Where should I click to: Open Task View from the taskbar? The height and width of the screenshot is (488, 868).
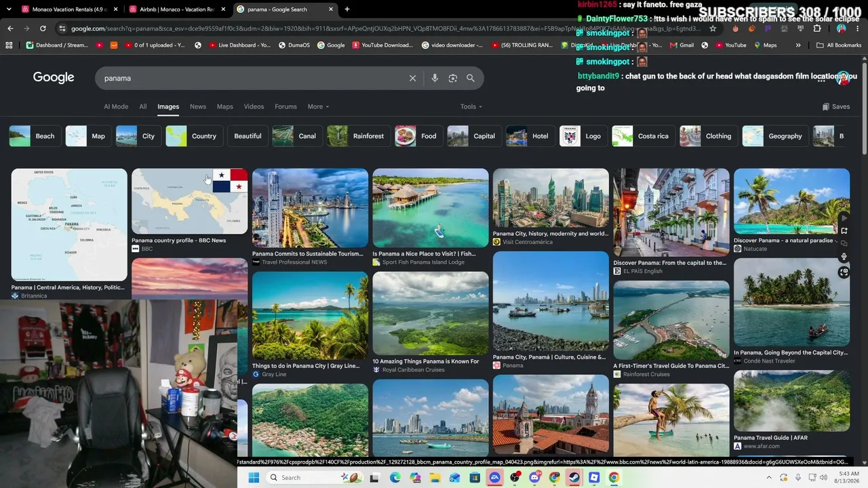374,478
